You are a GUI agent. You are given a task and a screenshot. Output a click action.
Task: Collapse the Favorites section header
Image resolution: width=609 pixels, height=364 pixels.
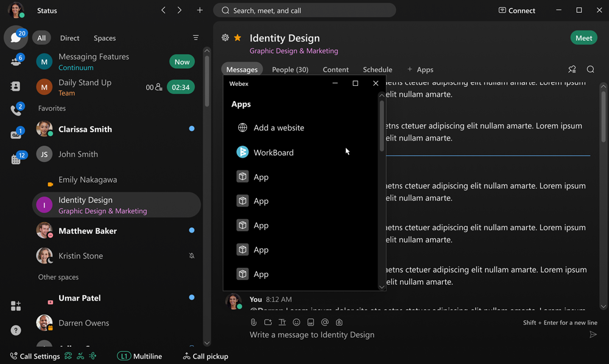tap(52, 108)
